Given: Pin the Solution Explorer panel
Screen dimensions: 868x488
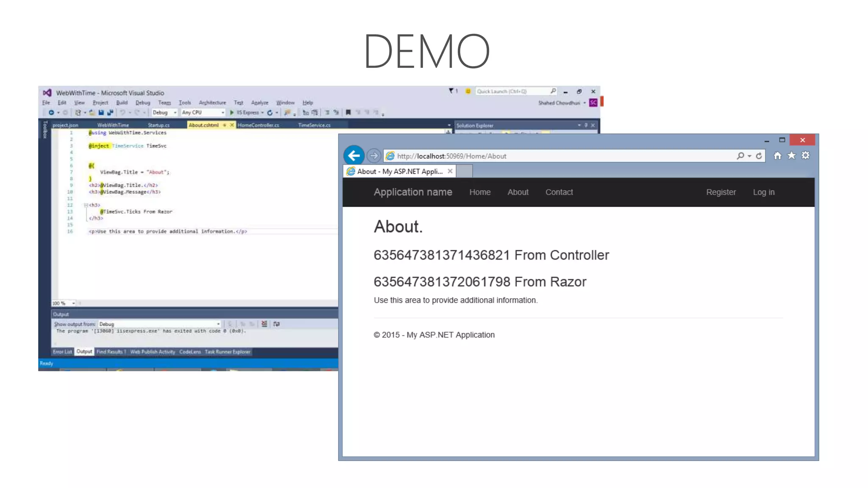Looking at the screenshot, I should coord(586,125).
